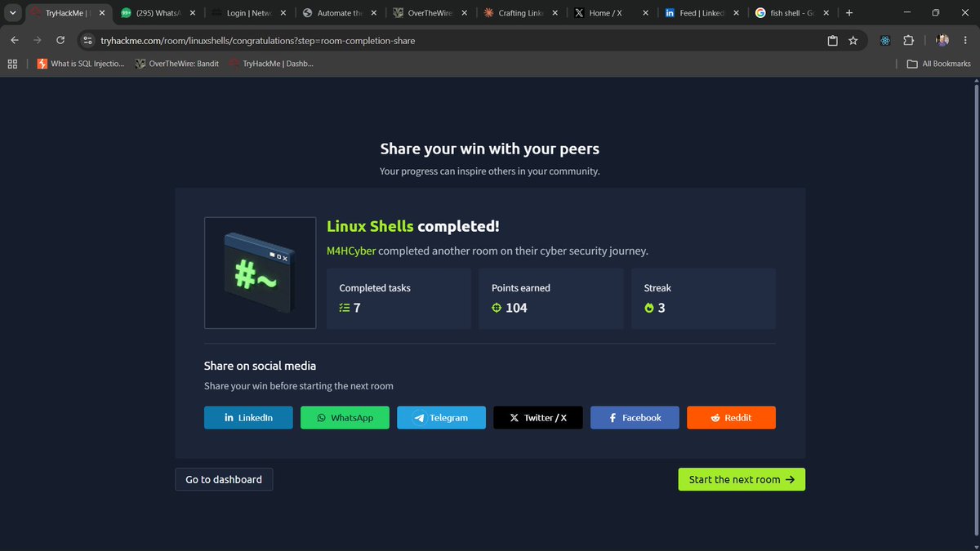
Task: Open the Chrome profile avatar
Action: coord(942,40)
